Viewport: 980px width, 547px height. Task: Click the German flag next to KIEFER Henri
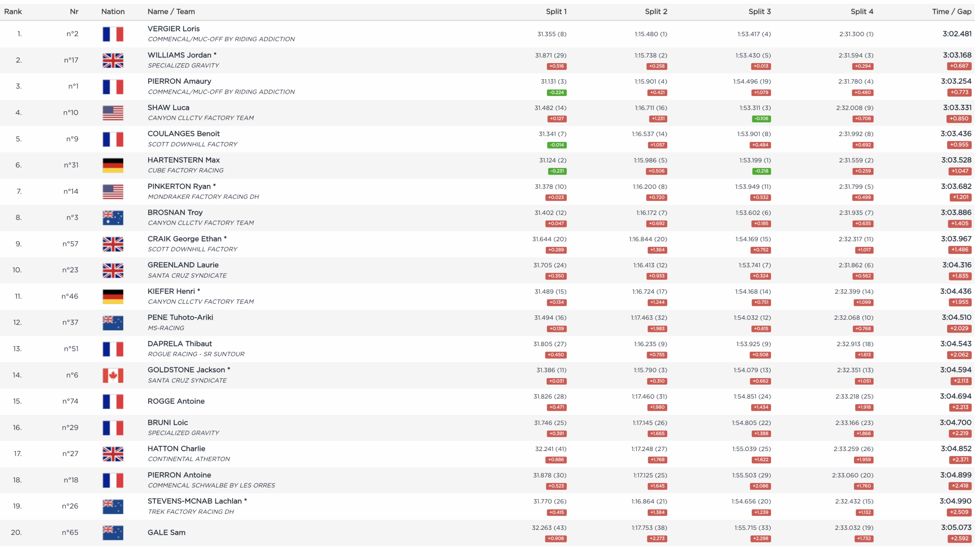[x=113, y=297]
